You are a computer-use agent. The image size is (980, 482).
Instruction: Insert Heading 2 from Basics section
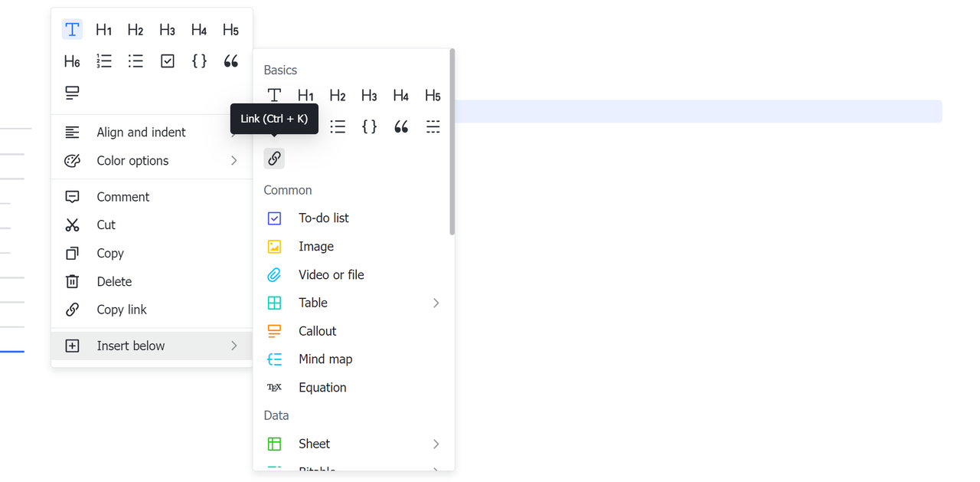point(338,95)
